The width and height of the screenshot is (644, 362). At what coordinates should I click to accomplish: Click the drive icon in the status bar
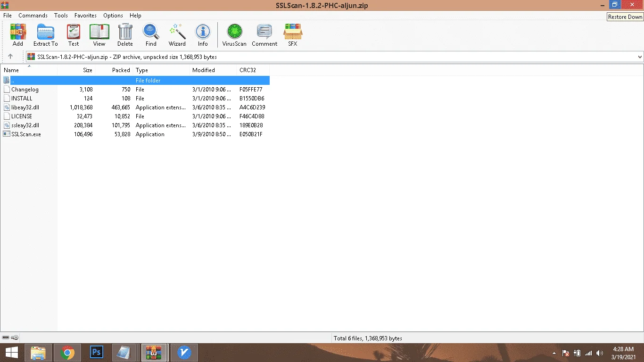6,337
